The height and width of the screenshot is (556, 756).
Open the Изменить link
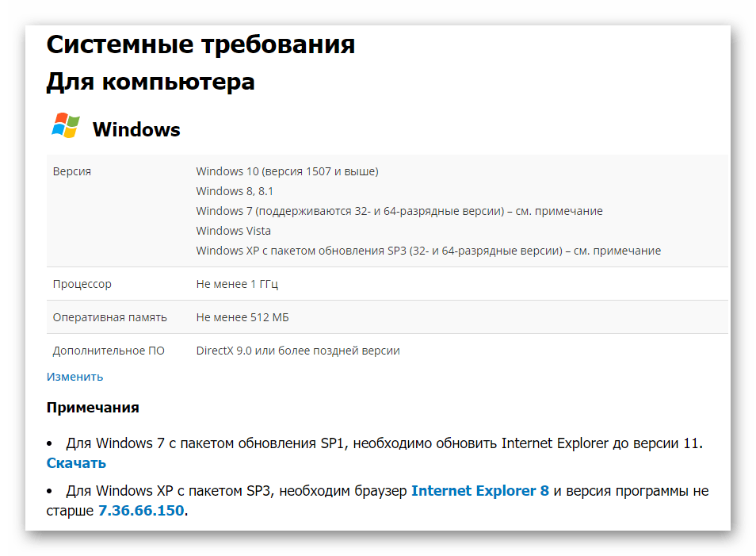pyautogui.click(x=74, y=377)
